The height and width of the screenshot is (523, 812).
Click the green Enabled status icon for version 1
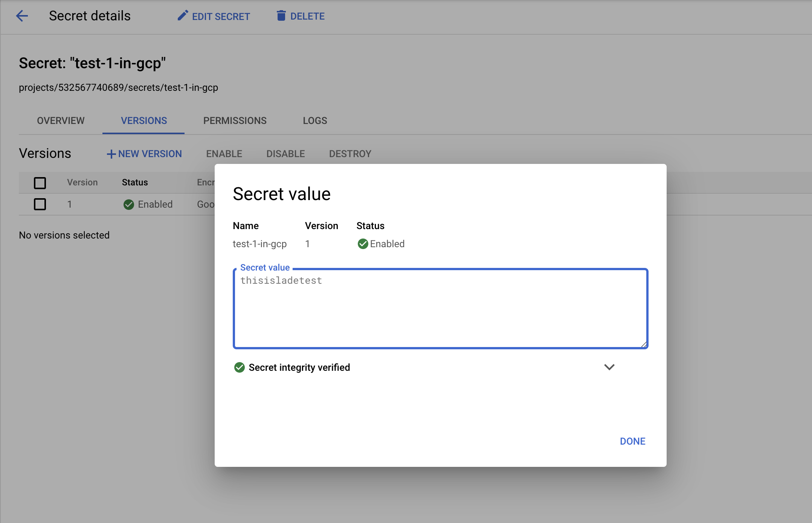pos(128,204)
